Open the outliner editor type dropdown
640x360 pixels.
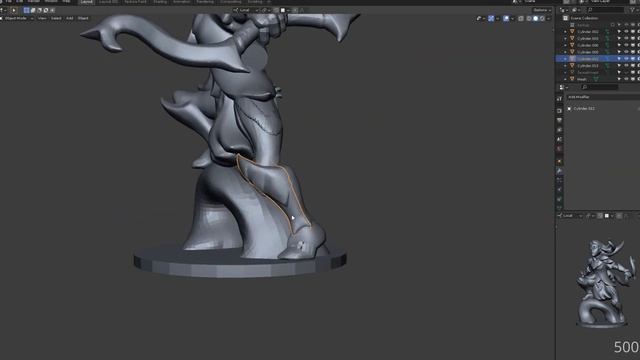pos(563,10)
